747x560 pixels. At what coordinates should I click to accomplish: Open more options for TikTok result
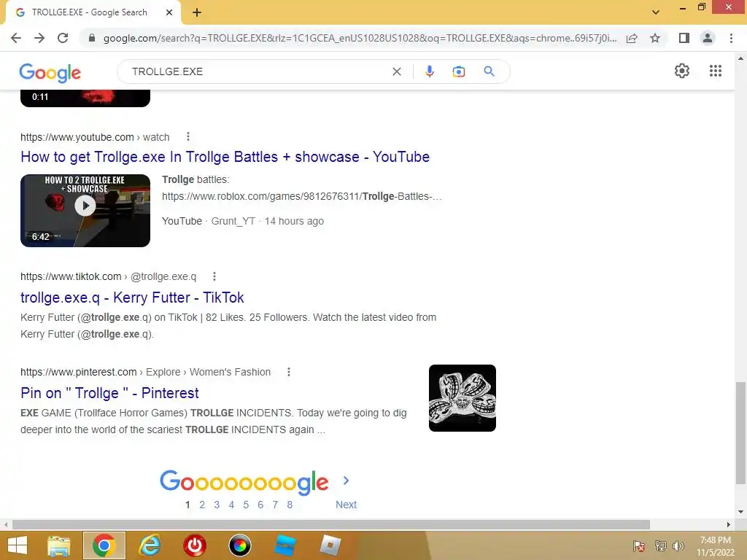point(214,276)
